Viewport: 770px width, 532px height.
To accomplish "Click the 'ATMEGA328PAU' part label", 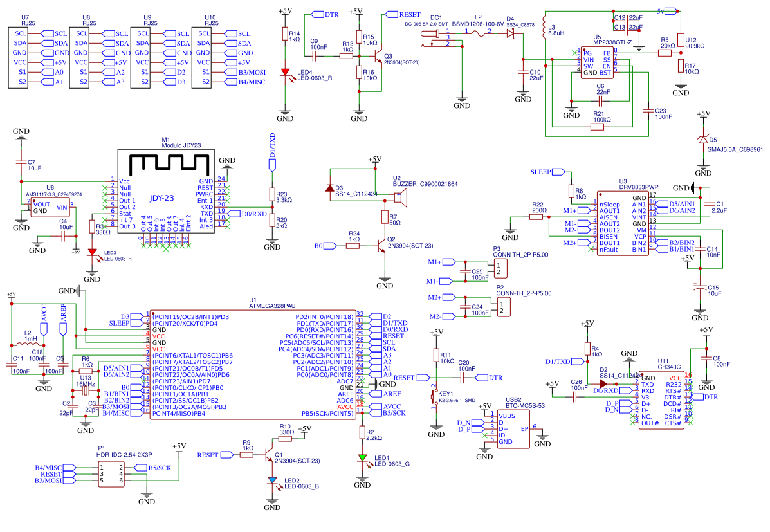I will point(272,306).
